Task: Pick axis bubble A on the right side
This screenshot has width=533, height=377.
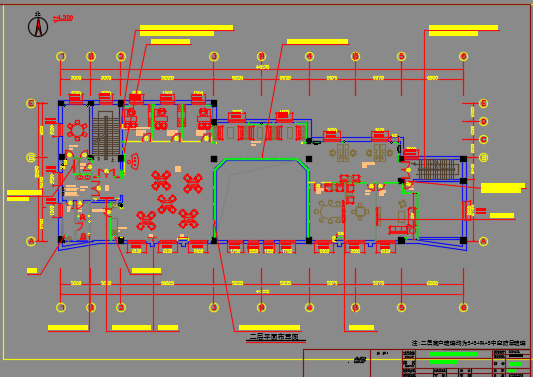Action: [483, 241]
